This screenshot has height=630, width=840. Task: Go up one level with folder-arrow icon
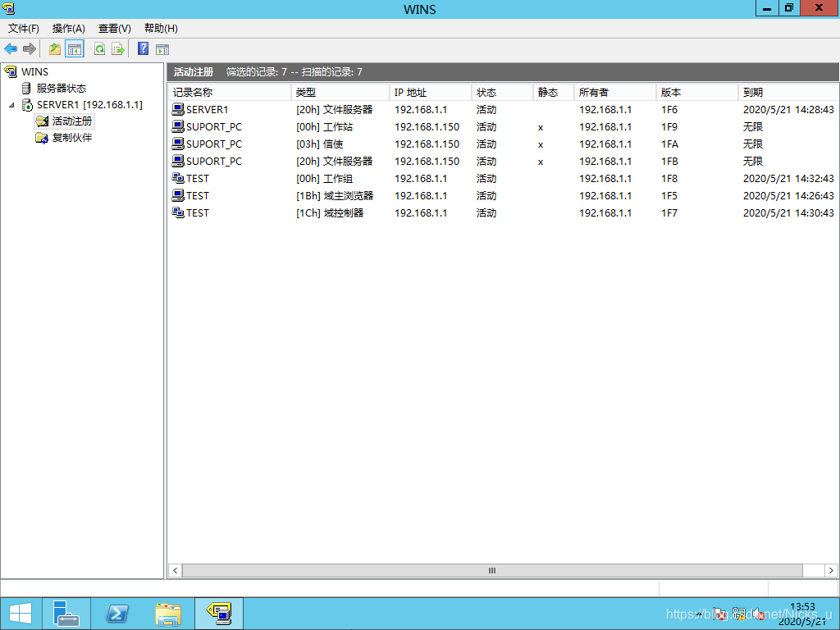[55, 48]
